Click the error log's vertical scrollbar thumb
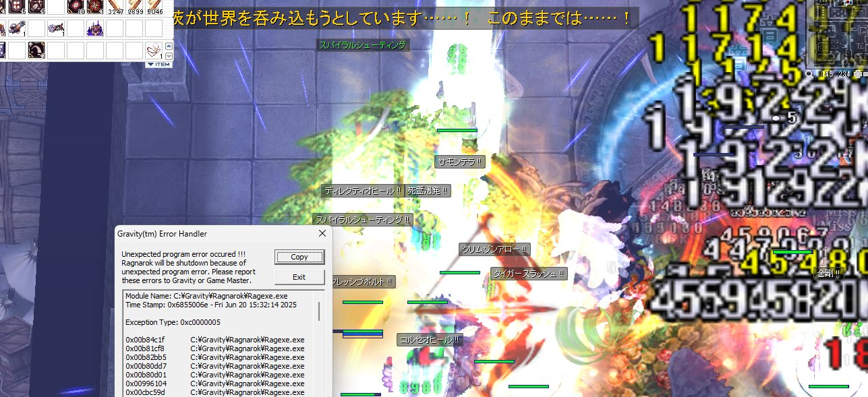 tap(320, 310)
